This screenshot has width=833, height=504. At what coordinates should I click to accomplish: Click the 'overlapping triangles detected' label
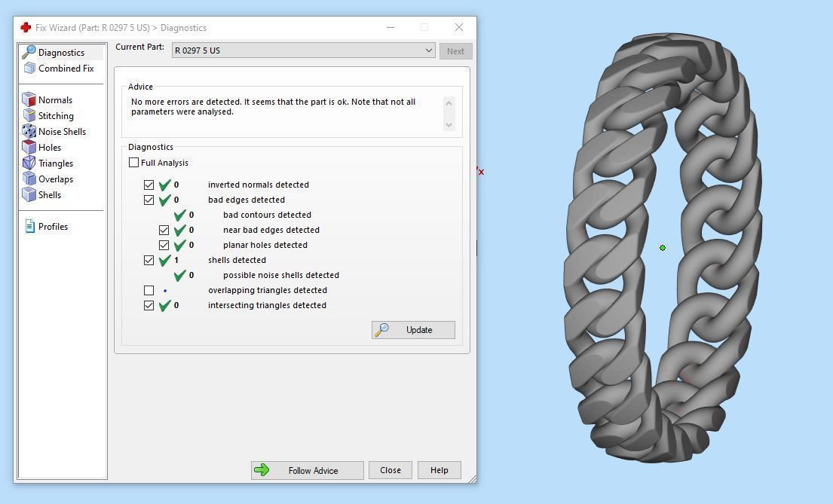(267, 290)
